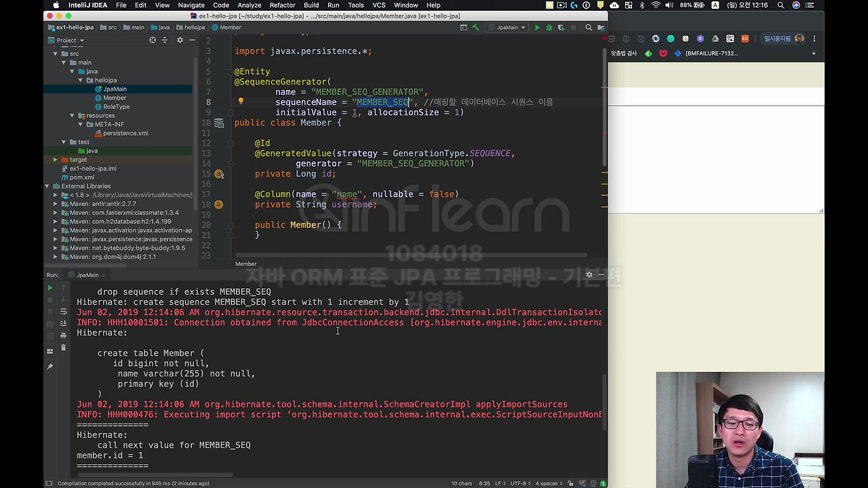Collapse the External Libraries node
Image resolution: width=868 pixels, height=488 pixels.
tap(47, 186)
